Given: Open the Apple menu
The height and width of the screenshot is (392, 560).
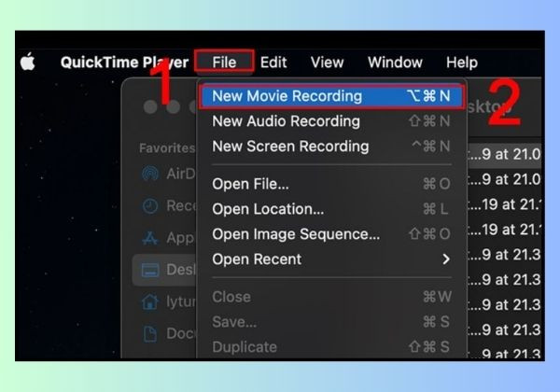Looking at the screenshot, I should [x=28, y=62].
